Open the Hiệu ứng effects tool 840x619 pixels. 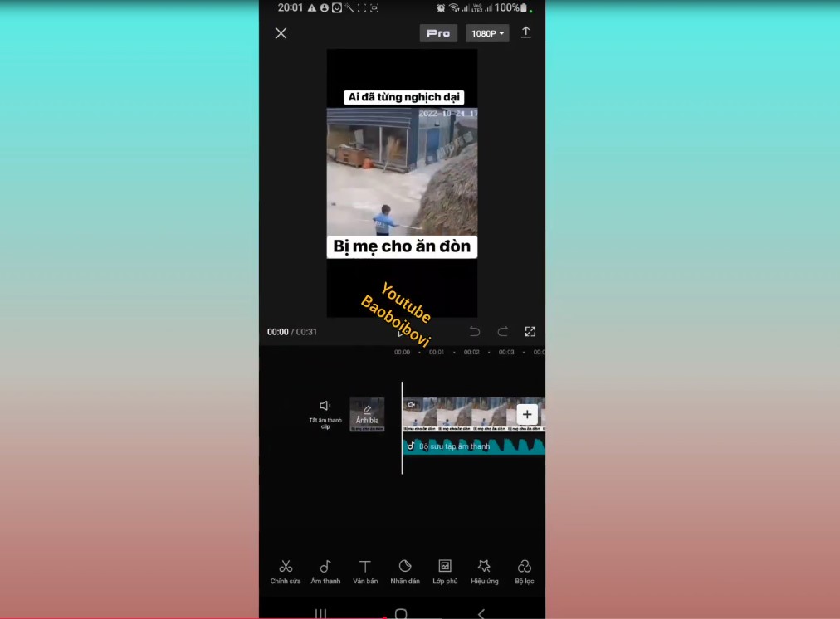[x=485, y=572]
